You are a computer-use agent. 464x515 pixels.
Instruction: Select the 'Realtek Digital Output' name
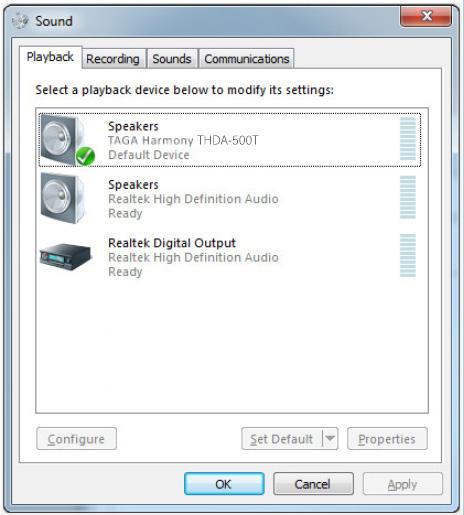pyautogui.click(x=172, y=243)
